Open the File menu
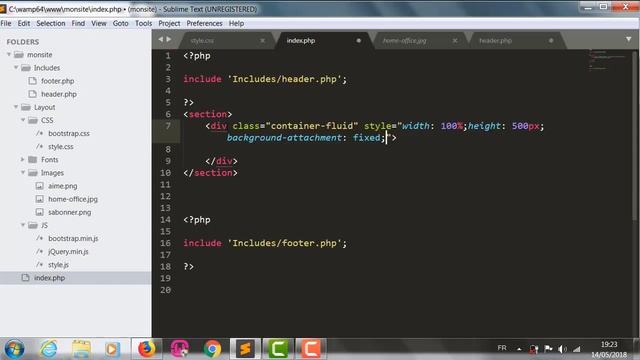The height and width of the screenshot is (360, 640). coord(6,23)
